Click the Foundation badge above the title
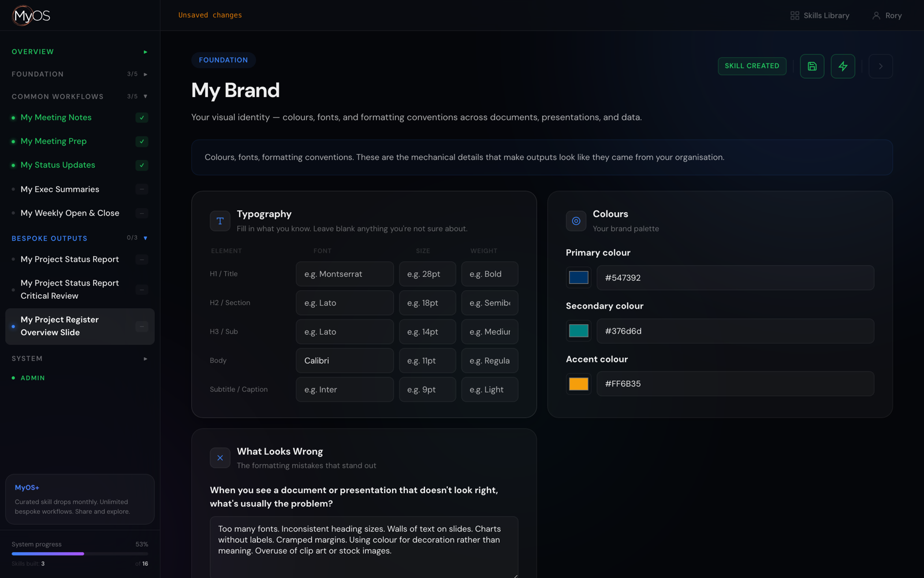The image size is (924, 578). 223,60
